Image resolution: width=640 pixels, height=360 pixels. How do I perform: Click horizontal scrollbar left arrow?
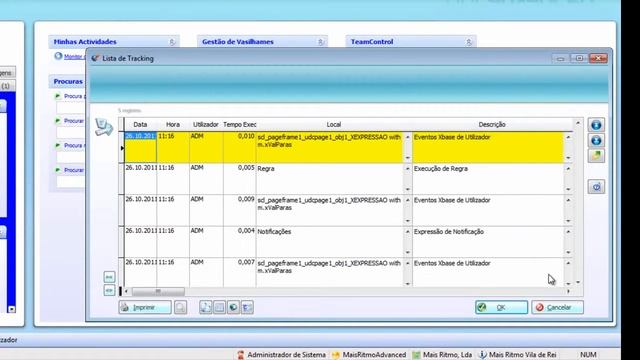[x=127, y=291]
